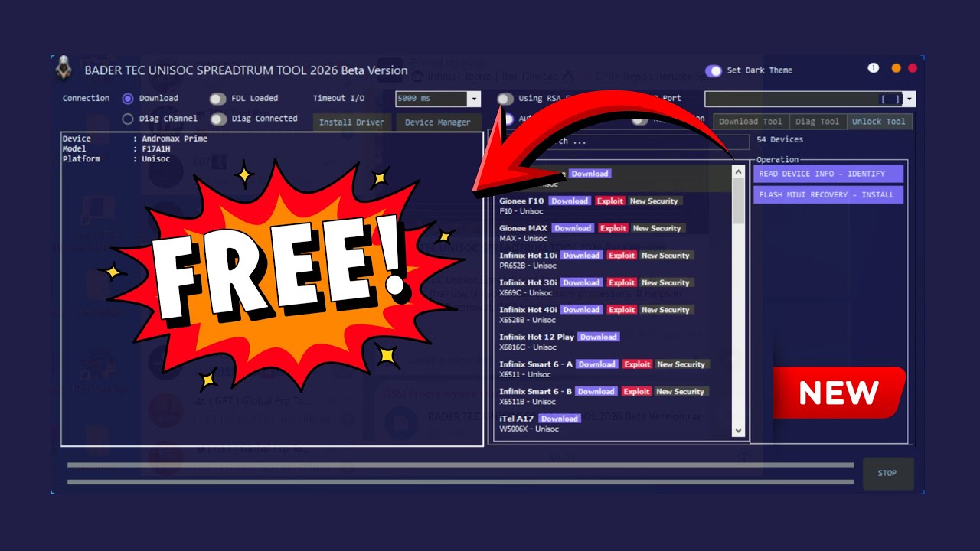The width and height of the screenshot is (980, 551).
Task: Select the Gionee MAX device row
Action: (613, 233)
